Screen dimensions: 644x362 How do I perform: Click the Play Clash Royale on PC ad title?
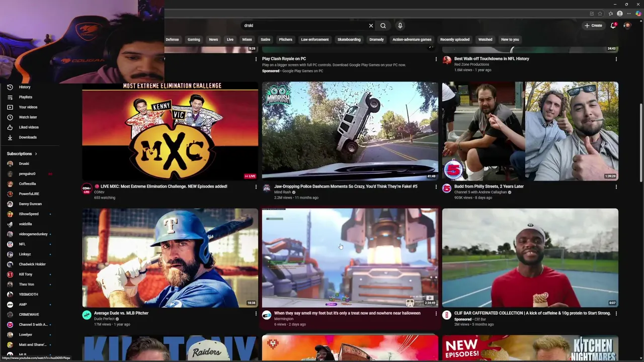[284, 59]
